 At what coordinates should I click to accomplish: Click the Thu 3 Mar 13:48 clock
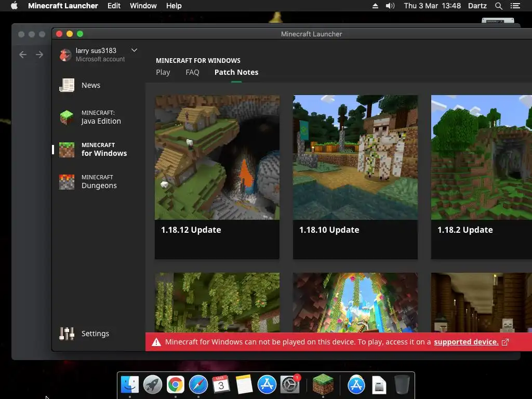[x=432, y=6]
